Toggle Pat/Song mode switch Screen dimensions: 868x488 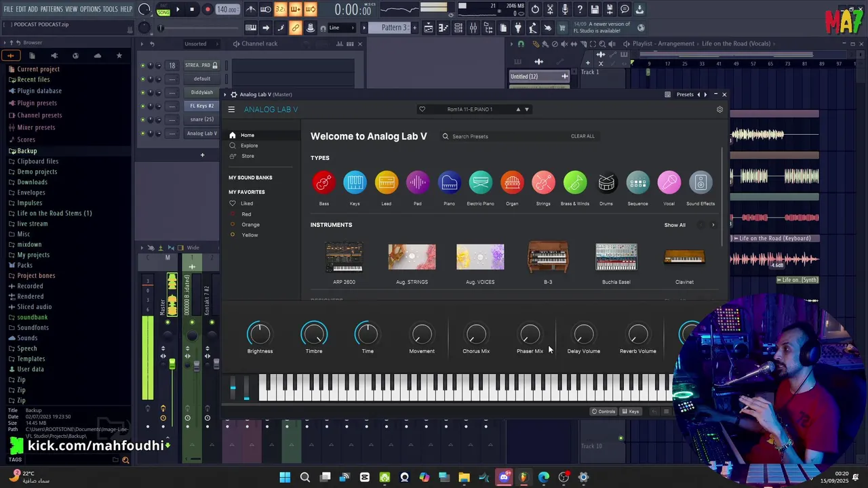point(163,9)
